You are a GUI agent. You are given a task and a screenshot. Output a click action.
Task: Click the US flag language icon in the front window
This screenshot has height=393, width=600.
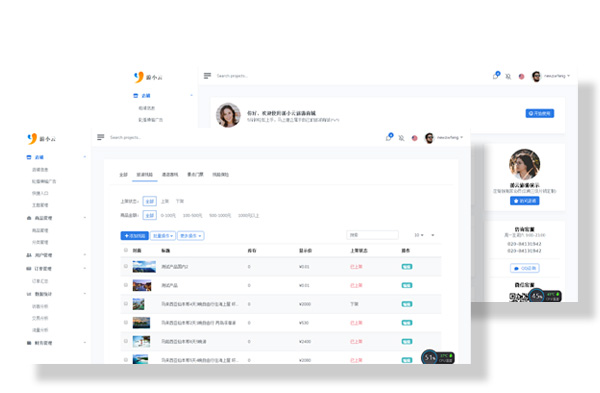(414, 138)
